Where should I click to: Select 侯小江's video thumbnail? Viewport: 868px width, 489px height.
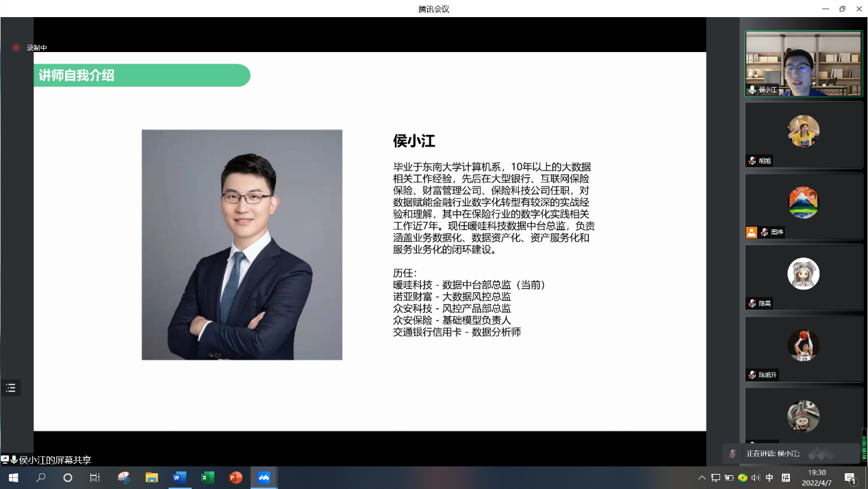(804, 64)
